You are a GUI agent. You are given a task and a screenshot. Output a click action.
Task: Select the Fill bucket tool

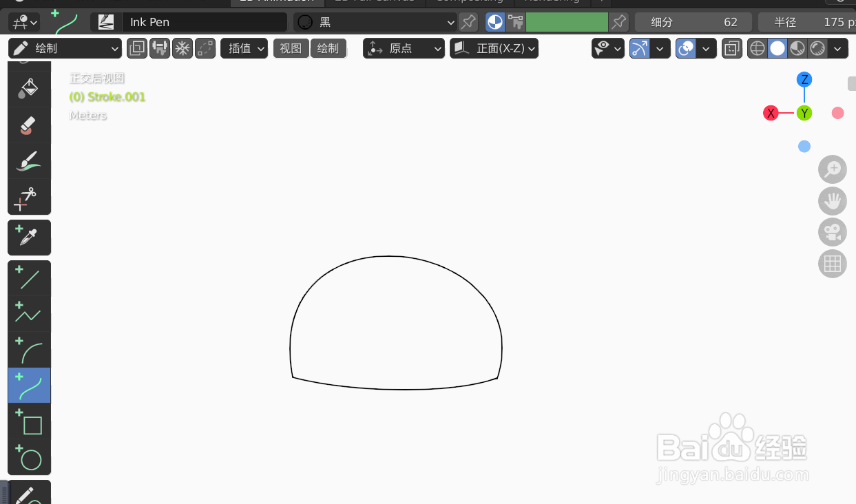[x=29, y=90]
